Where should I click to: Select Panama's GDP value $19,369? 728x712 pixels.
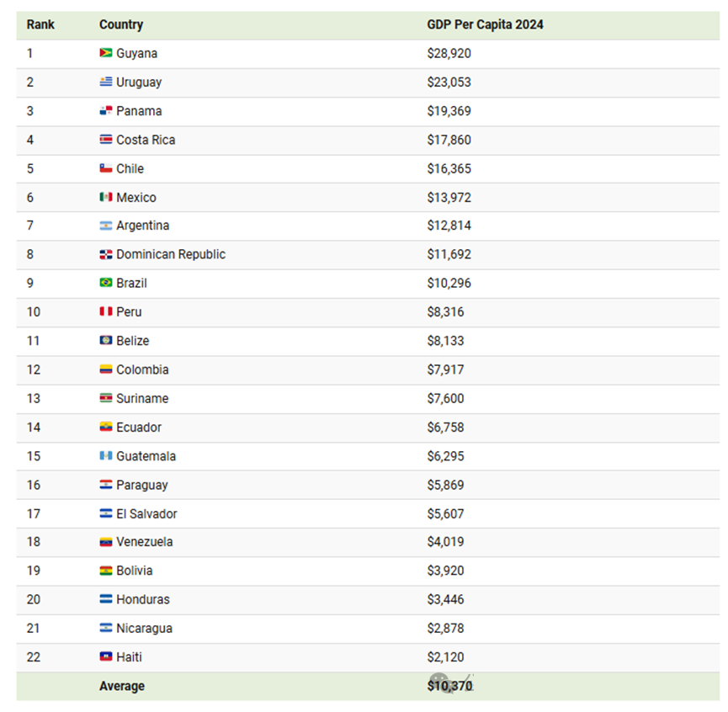(449, 111)
